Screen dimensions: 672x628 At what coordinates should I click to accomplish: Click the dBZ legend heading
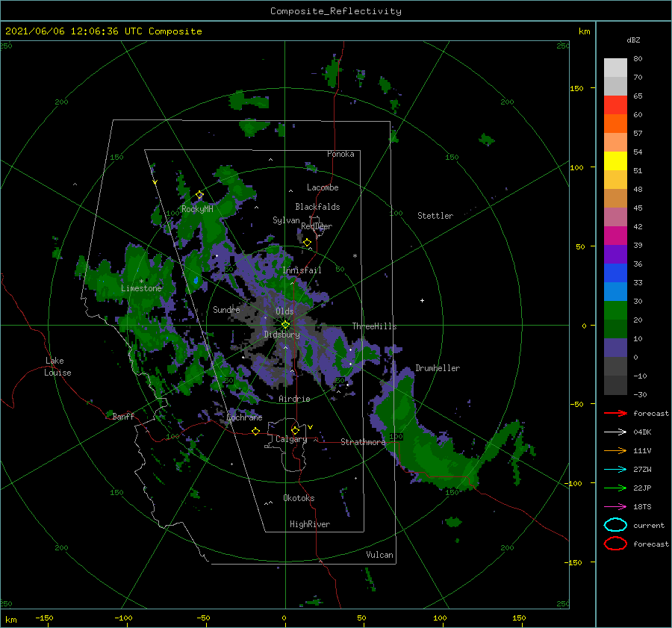pos(633,40)
